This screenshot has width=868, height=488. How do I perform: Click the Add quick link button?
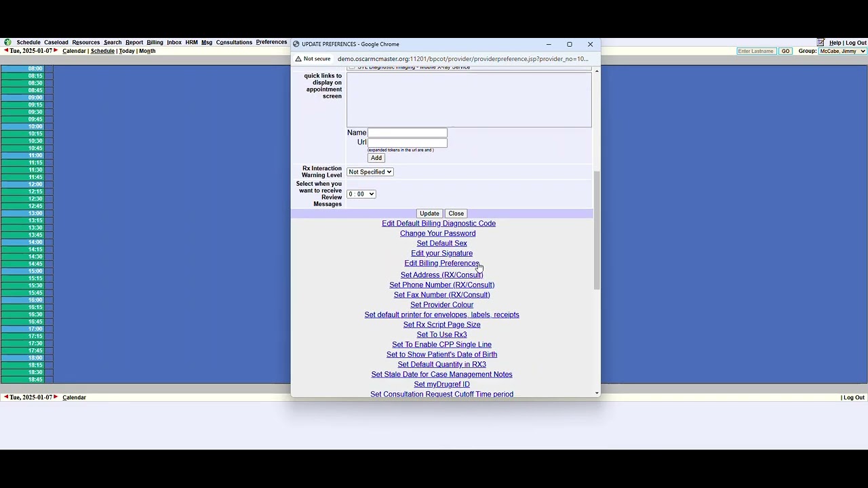[x=376, y=158]
